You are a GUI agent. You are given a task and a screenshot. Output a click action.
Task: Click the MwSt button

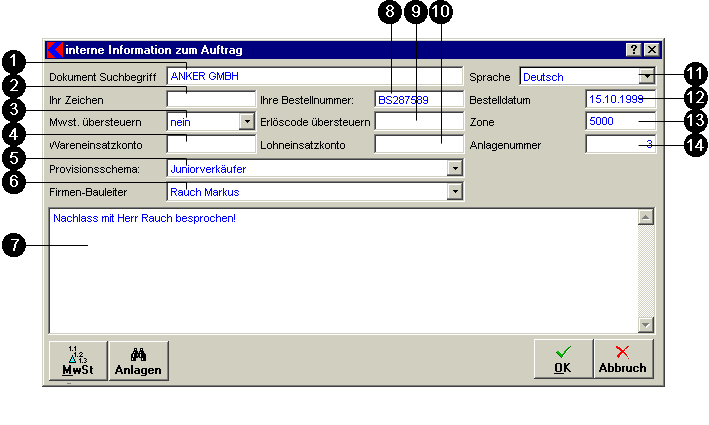coord(78,360)
